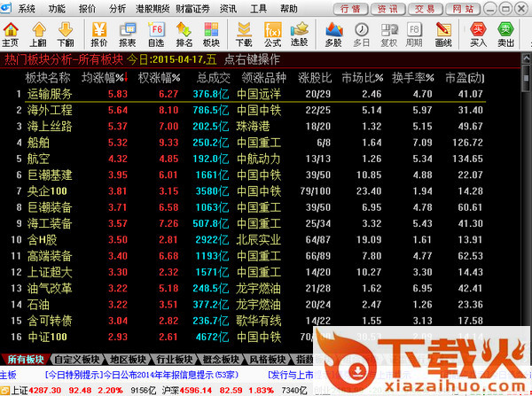The height and width of the screenshot is (396, 532).
Task: Open the 选股 stock picker icon
Action: coord(300,35)
